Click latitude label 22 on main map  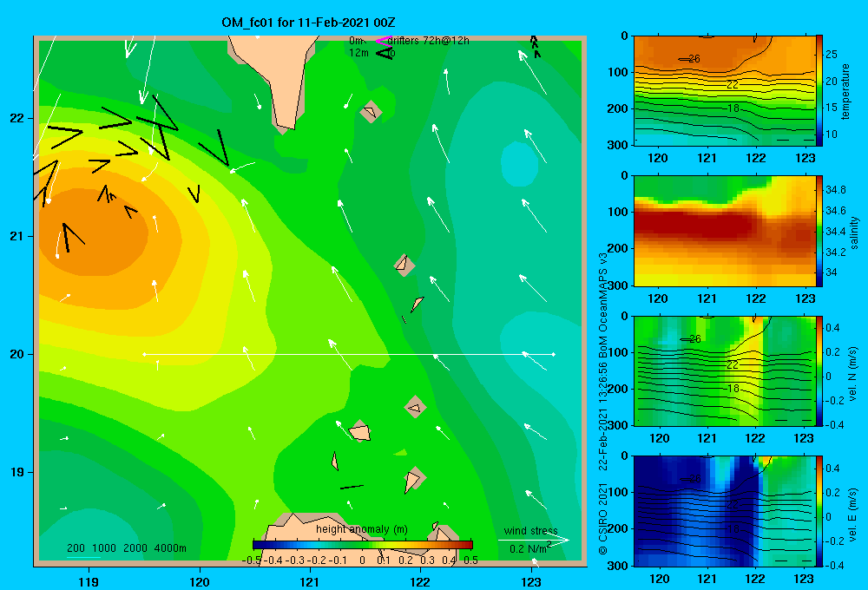16,119
